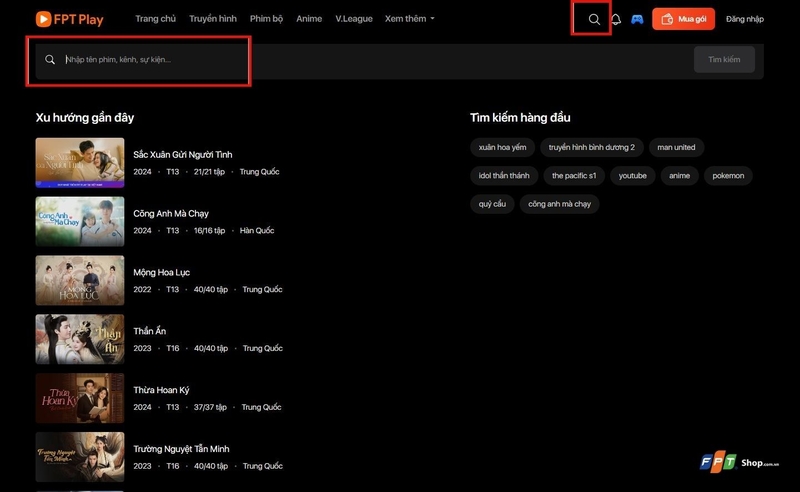Image resolution: width=800 pixels, height=492 pixels.
Task: Select title Sắc Xuân Gửi Người Tình
Action: pos(183,155)
